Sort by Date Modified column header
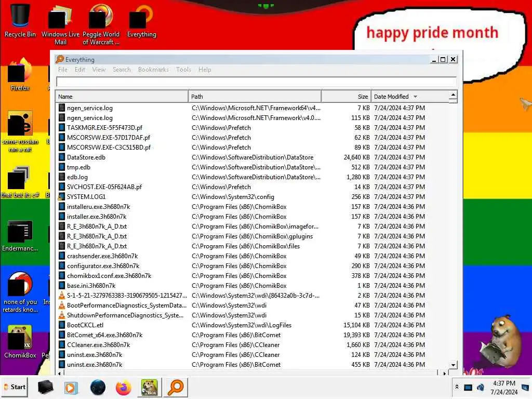 (410, 97)
